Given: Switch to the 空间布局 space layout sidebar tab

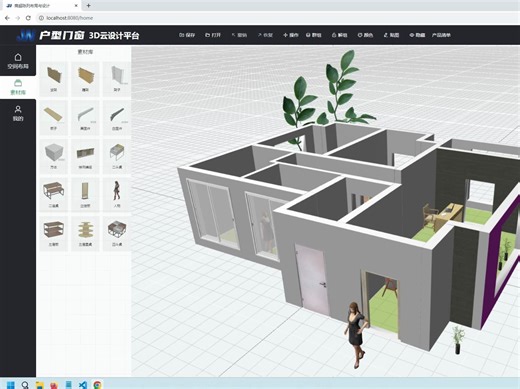Looking at the screenshot, I should 18,61.
